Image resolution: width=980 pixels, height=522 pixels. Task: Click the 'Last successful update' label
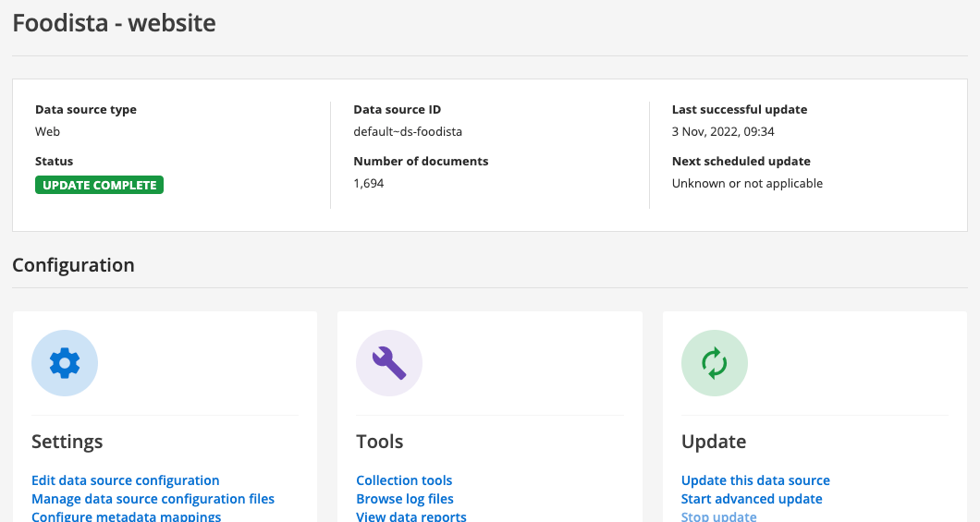point(740,110)
